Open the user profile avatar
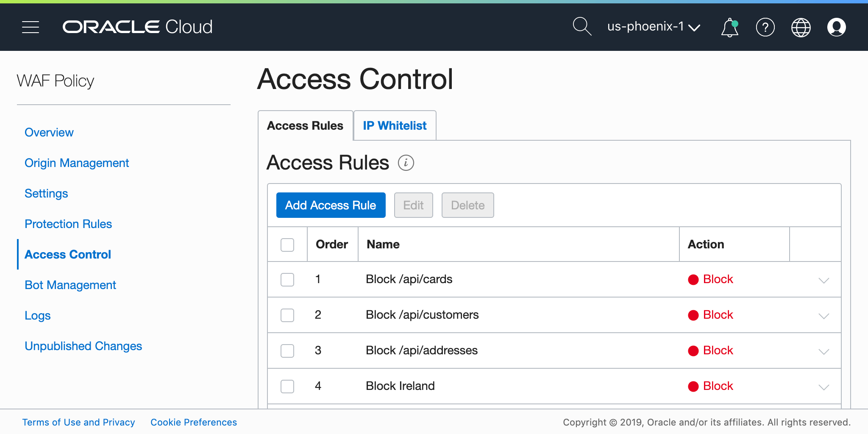The height and width of the screenshot is (434, 868). pyautogui.click(x=836, y=28)
